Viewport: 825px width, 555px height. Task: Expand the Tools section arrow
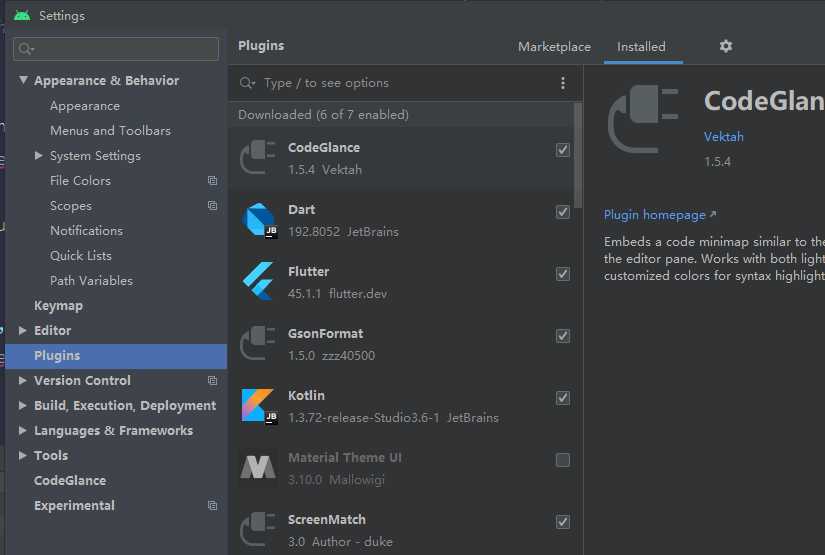coord(23,456)
